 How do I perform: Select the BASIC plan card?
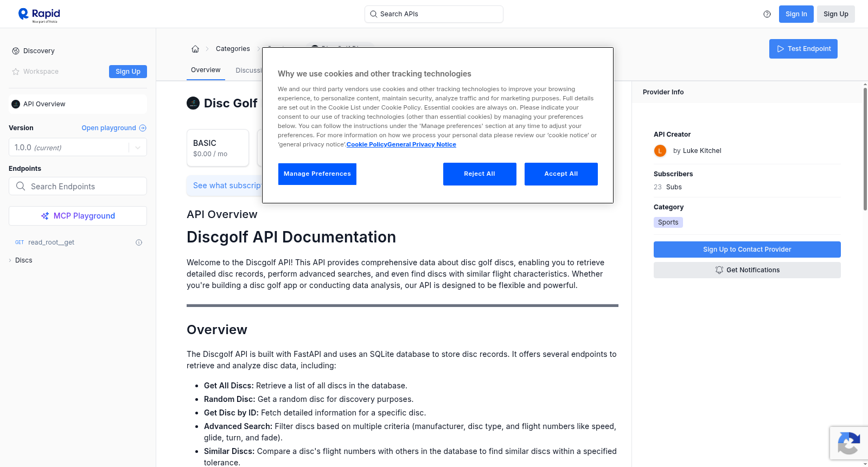[x=218, y=148]
